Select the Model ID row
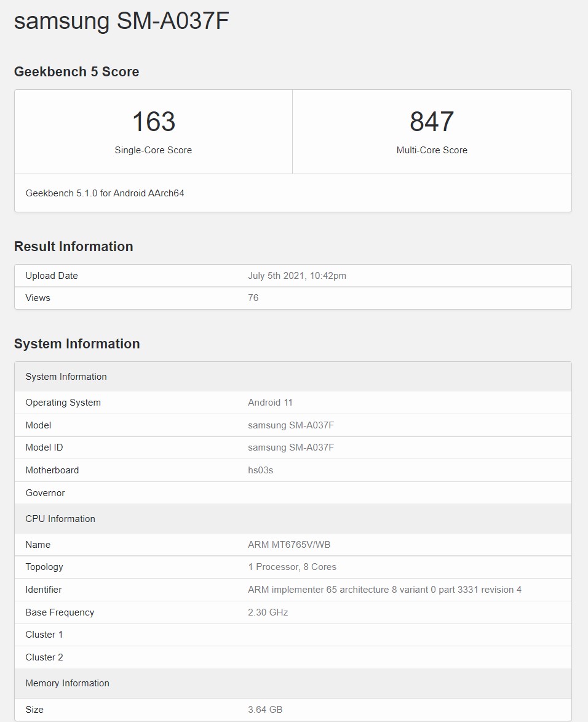Screen dimensions: 588x722 (293, 447)
